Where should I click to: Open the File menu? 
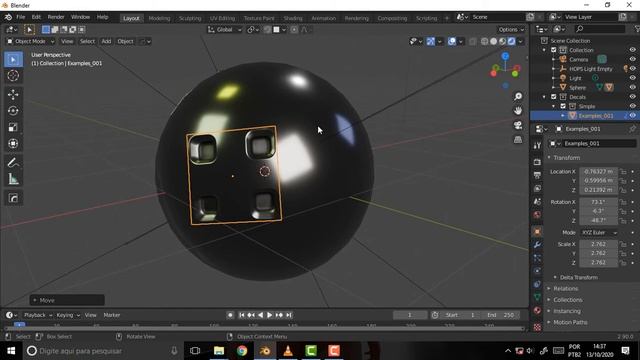[20, 17]
